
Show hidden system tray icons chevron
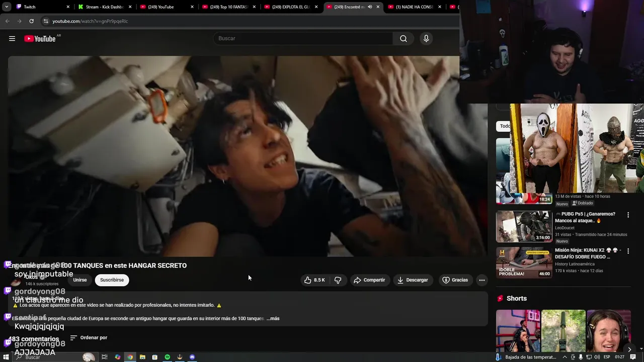click(x=565, y=357)
